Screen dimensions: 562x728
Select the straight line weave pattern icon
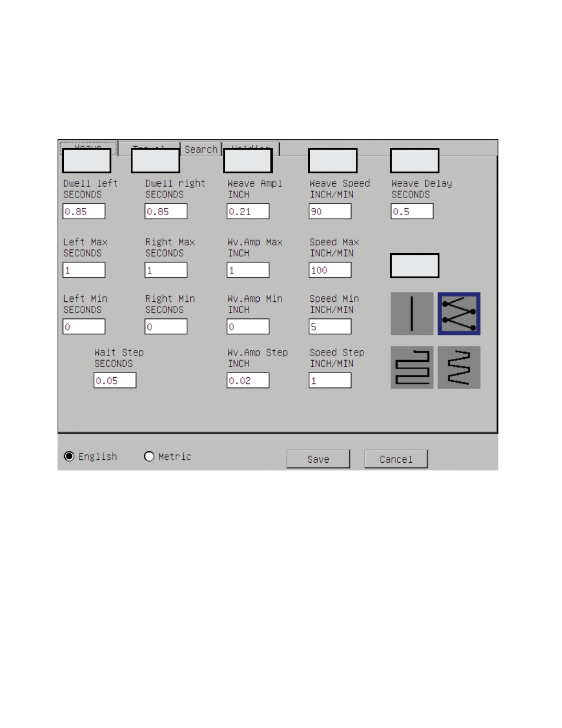(x=412, y=314)
